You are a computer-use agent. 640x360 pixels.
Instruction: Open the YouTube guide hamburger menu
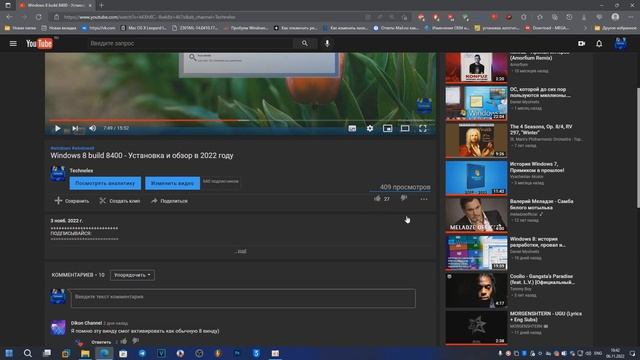tap(13, 43)
